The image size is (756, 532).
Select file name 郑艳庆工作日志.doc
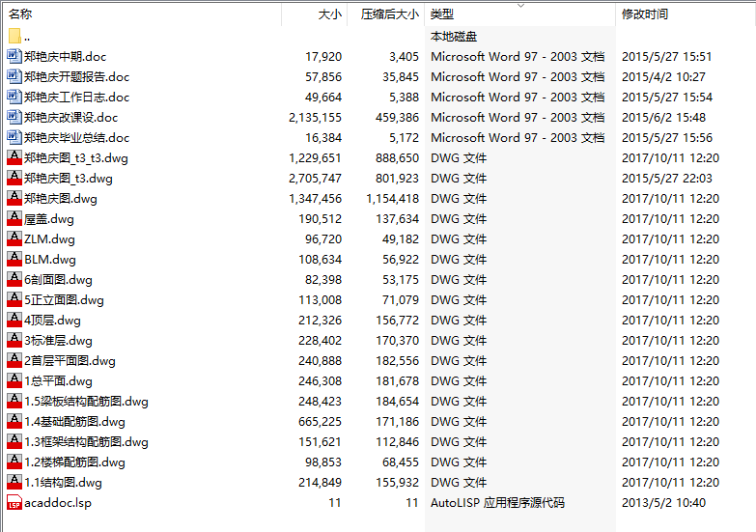tap(76, 98)
